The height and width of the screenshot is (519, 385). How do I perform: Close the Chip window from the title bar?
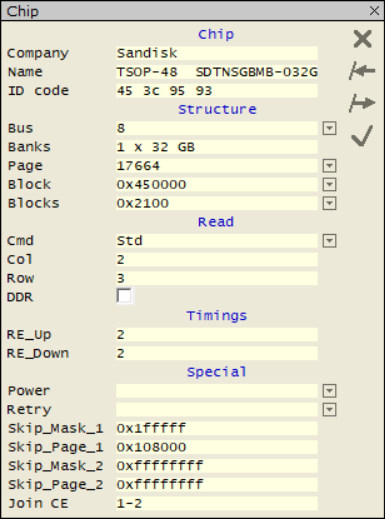point(375,11)
